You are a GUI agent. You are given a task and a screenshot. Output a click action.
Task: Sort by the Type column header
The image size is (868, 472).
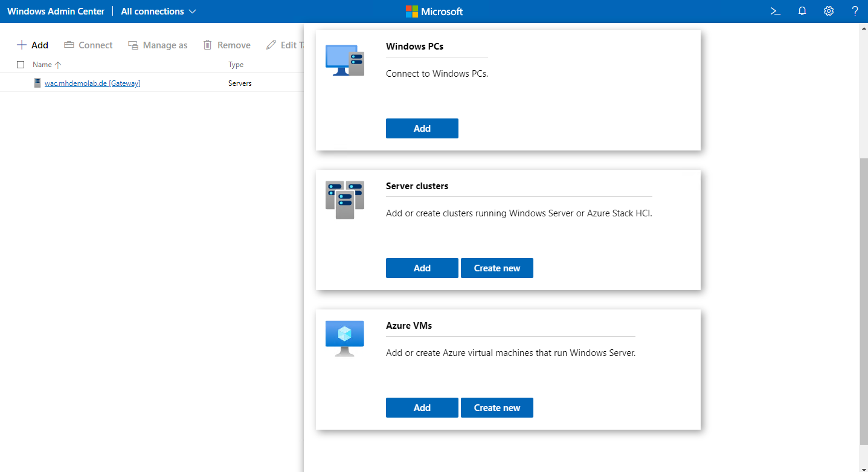point(236,64)
